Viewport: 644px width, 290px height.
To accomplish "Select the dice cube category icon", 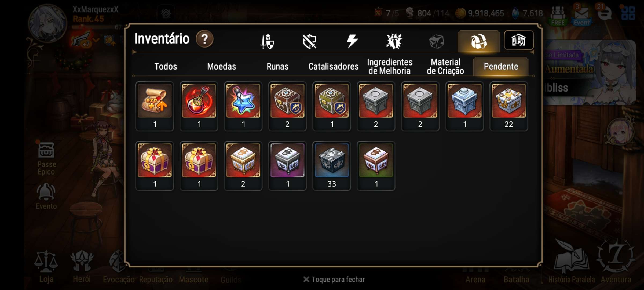I will pyautogui.click(x=436, y=42).
